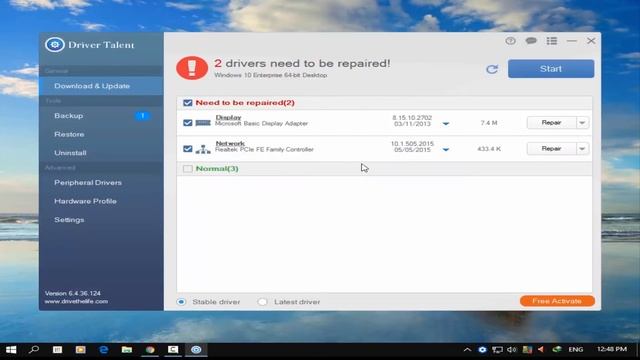The width and height of the screenshot is (640, 360).
Task: Open the feedback chat bubble icon
Action: (531, 41)
